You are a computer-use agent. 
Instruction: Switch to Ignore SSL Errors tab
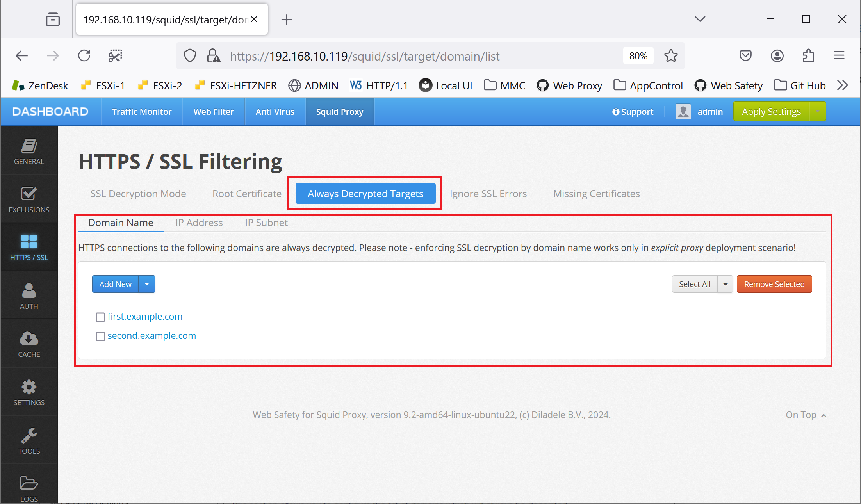(x=488, y=194)
